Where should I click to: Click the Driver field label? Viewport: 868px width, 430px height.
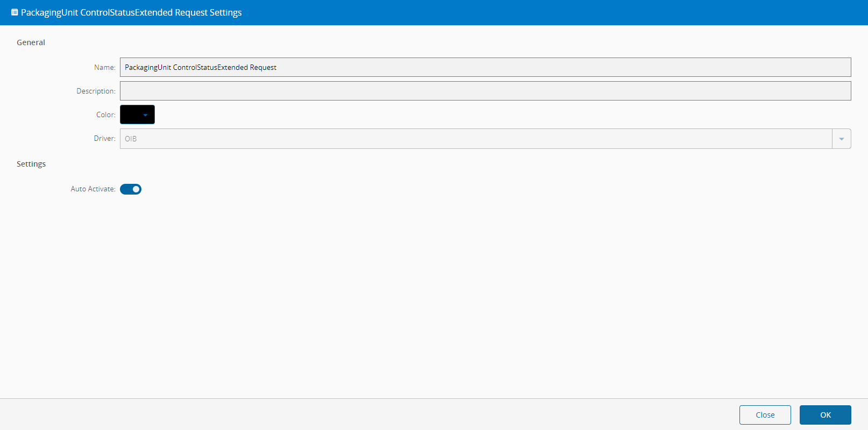point(105,138)
